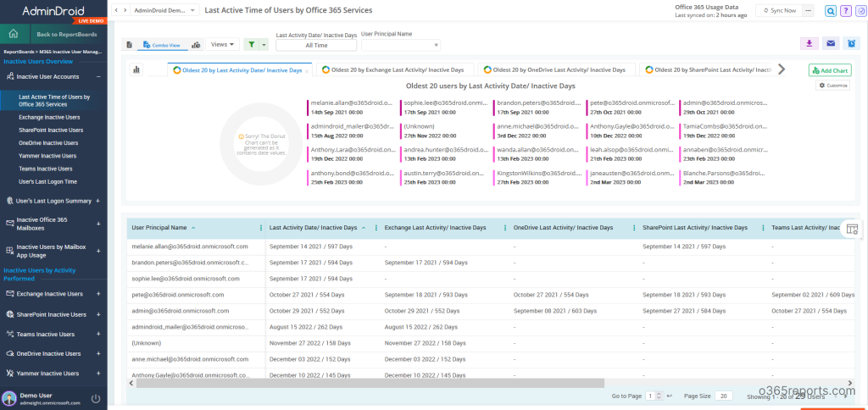Open User's Last Logon Time item

47,181
